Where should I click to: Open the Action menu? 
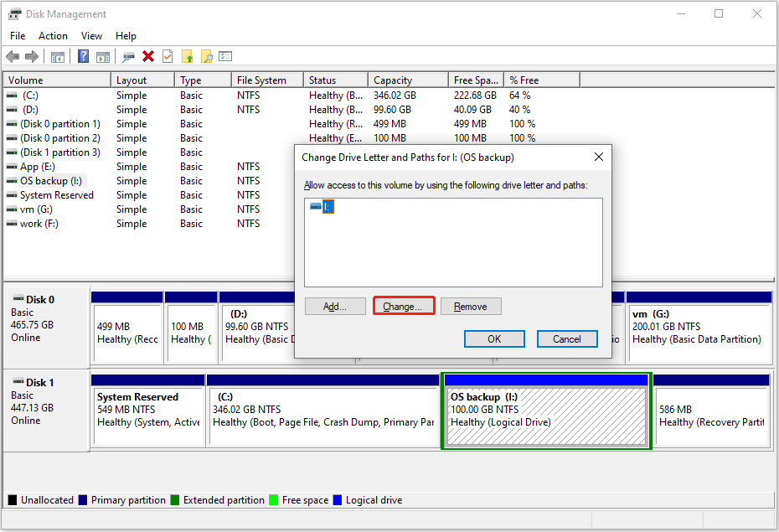point(53,36)
